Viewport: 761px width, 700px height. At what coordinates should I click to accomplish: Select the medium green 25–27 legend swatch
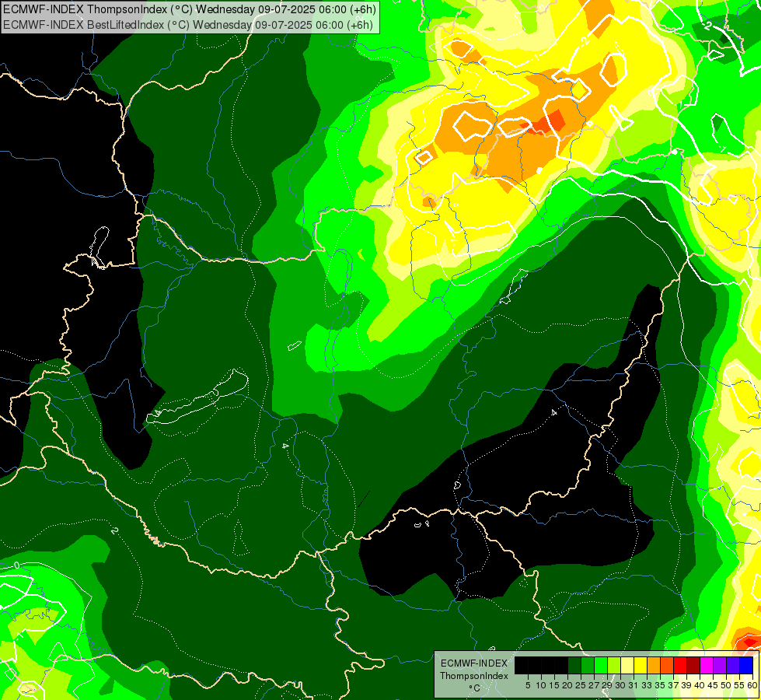point(588,665)
